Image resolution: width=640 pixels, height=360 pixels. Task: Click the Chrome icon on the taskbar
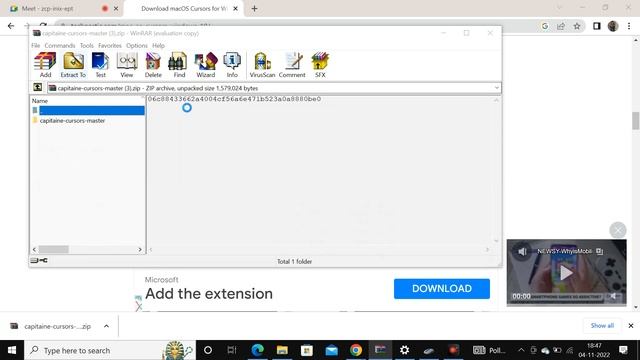tap(356, 350)
